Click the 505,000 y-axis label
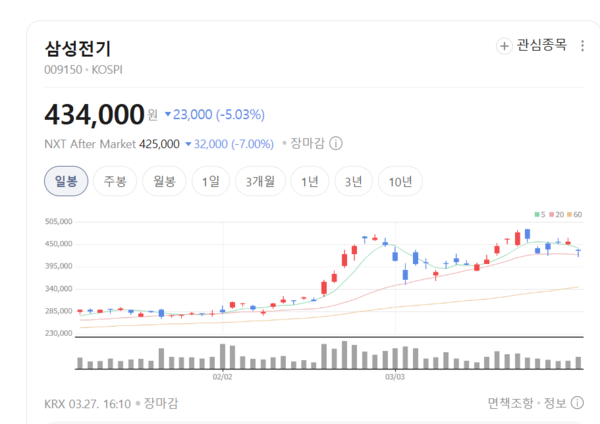Viewport: 600px width, 424px height. [59, 222]
